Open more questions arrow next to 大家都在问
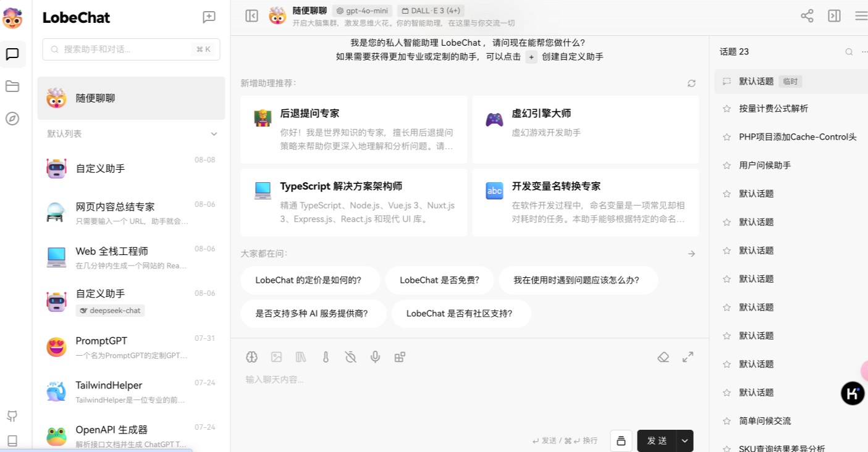The image size is (868, 452). point(691,254)
